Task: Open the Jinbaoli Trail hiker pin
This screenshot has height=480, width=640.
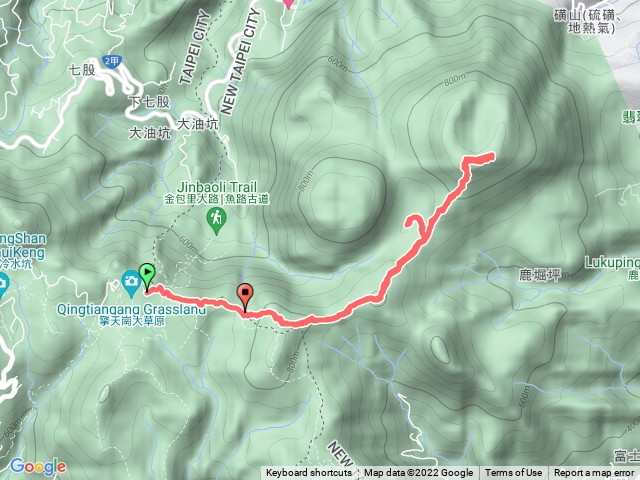Action: tap(217, 221)
